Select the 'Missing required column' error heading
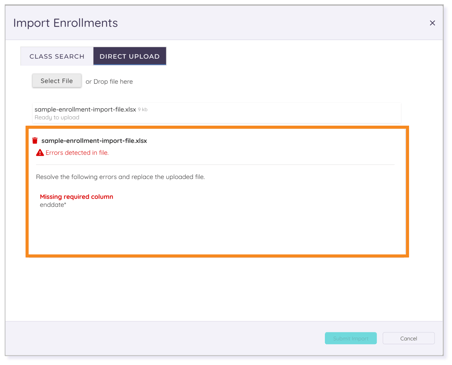Image resolution: width=452 pixels, height=365 pixels. click(76, 197)
